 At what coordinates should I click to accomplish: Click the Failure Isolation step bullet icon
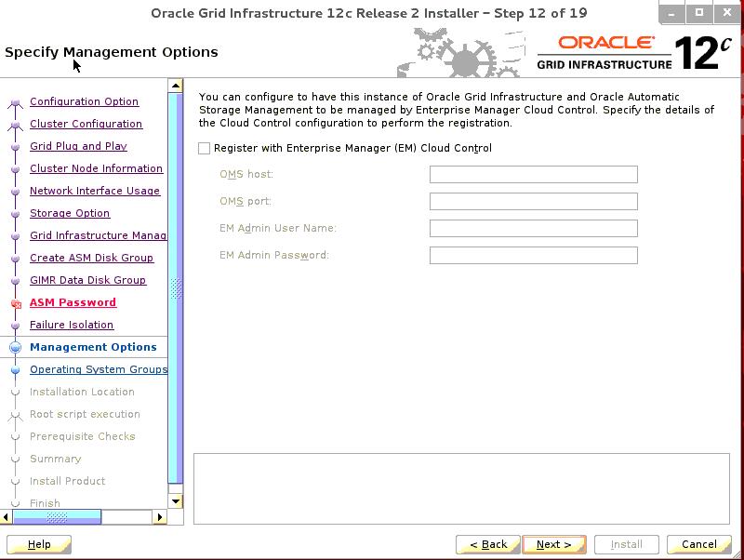tap(15, 325)
